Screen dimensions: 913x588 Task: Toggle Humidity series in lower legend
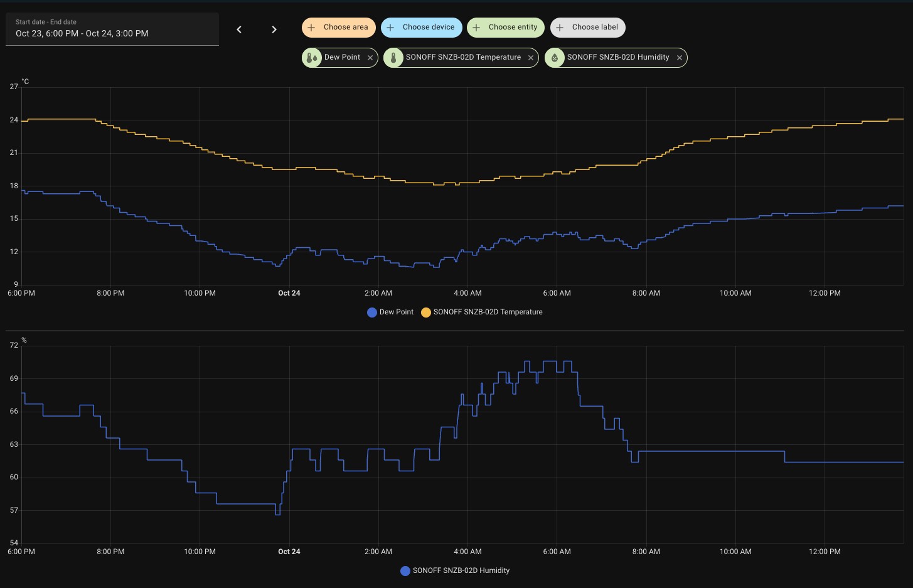point(461,570)
